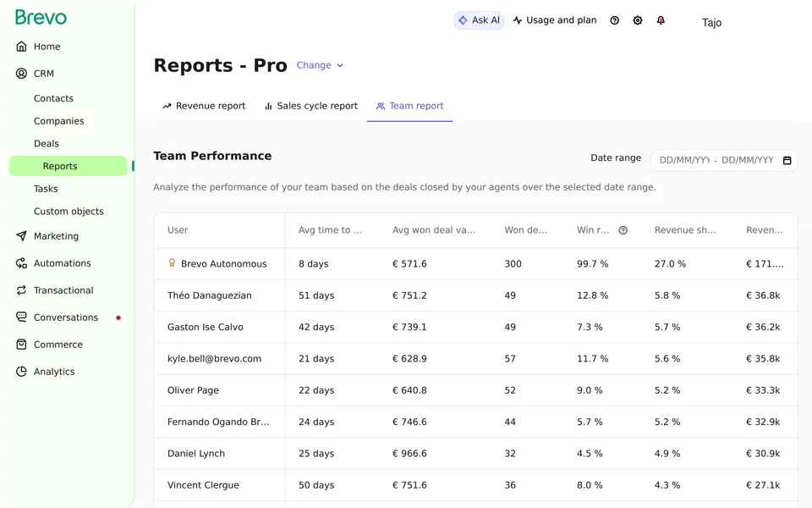Image resolution: width=812 pixels, height=508 pixels.
Task: Sort by Avg time to column header
Action: click(330, 230)
